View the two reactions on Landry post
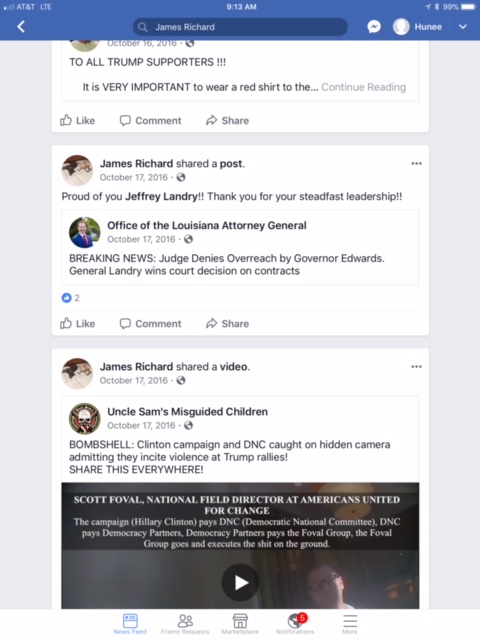 point(71,298)
